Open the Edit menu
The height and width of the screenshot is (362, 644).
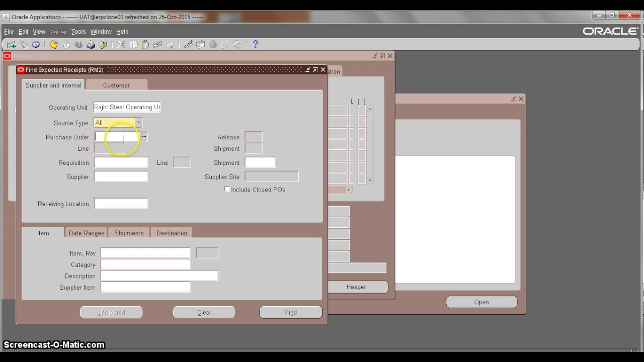coord(24,32)
